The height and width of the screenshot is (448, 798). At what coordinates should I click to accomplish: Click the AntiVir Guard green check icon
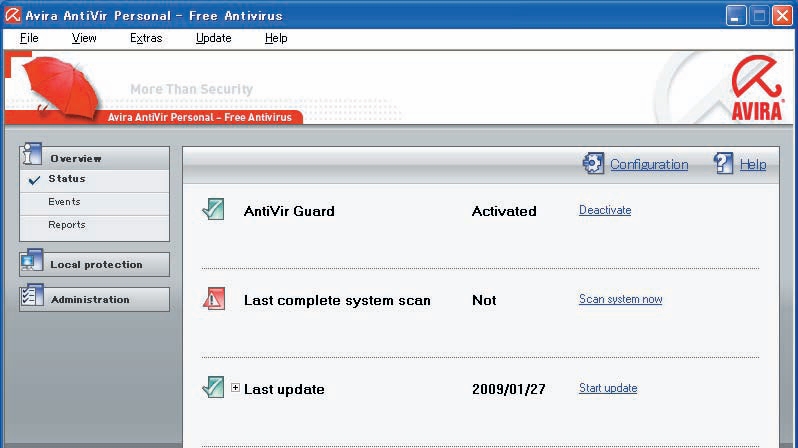click(213, 209)
